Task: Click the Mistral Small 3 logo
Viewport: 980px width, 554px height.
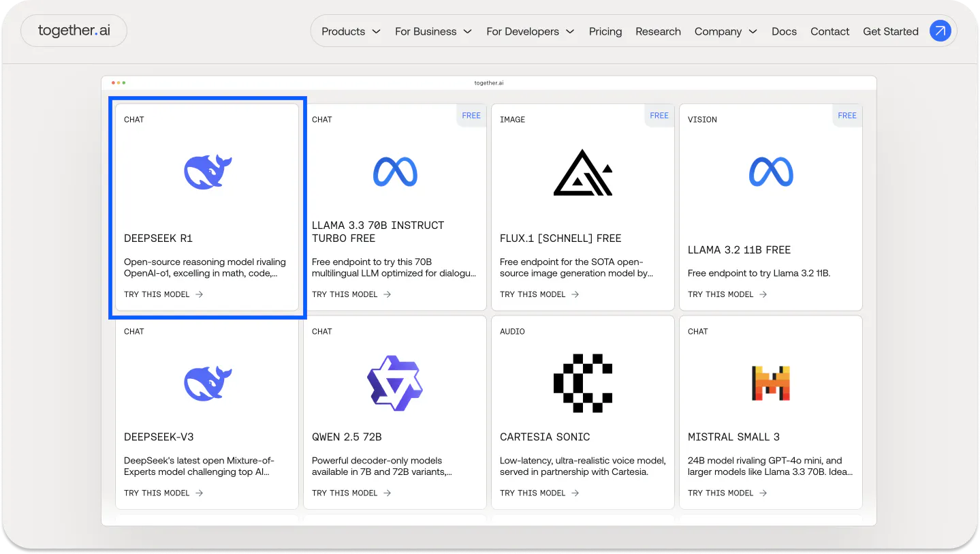Action: (x=771, y=383)
